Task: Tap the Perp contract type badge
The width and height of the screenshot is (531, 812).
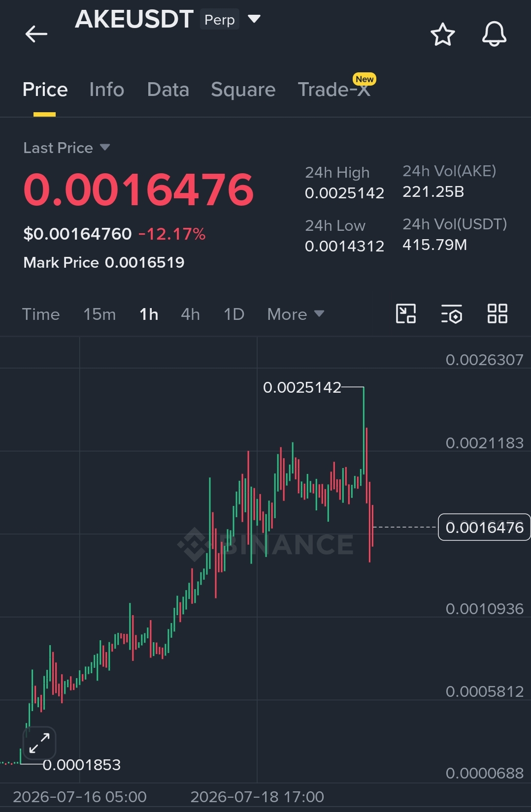Action: pos(220,20)
